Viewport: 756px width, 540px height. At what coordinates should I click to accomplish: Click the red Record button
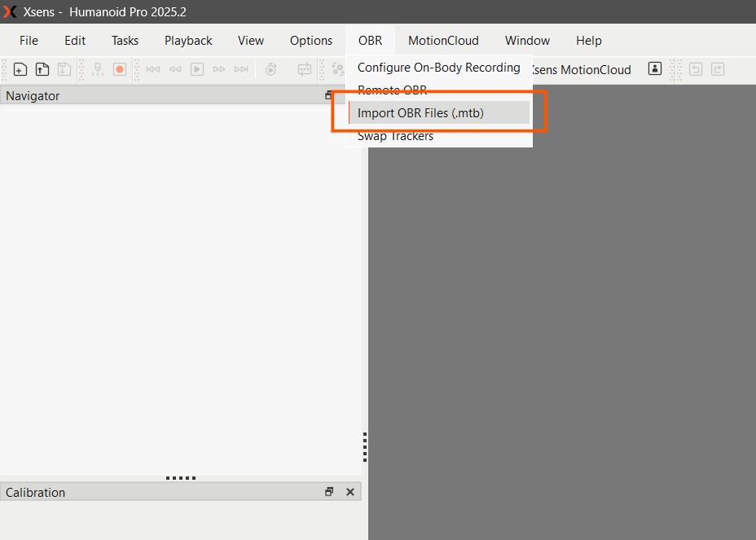(x=120, y=69)
